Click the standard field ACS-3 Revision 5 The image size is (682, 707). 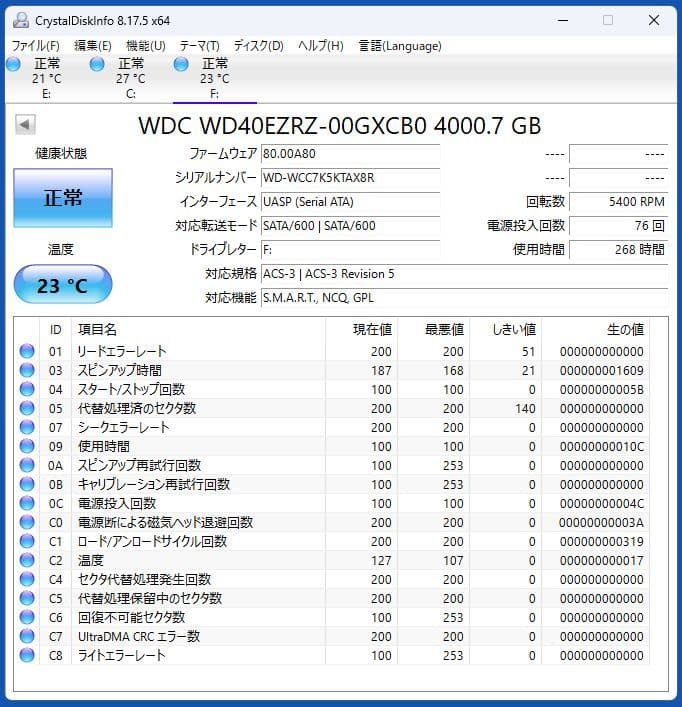tap(465, 274)
